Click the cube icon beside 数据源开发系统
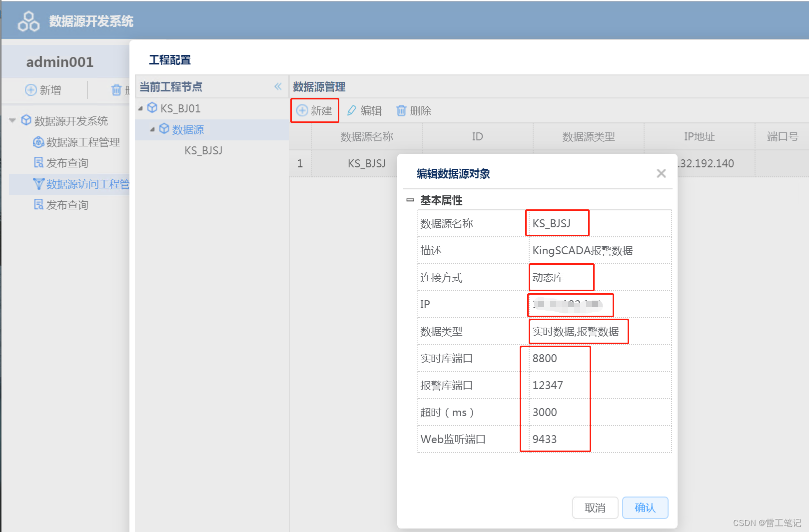 26,120
